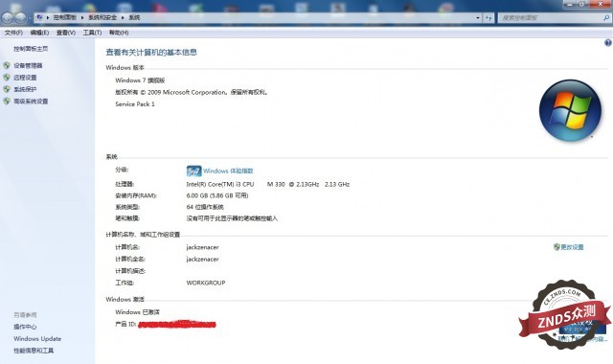Click the Service Pack 1 text
The height and width of the screenshot is (364, 613).
[x=135, y=104]
